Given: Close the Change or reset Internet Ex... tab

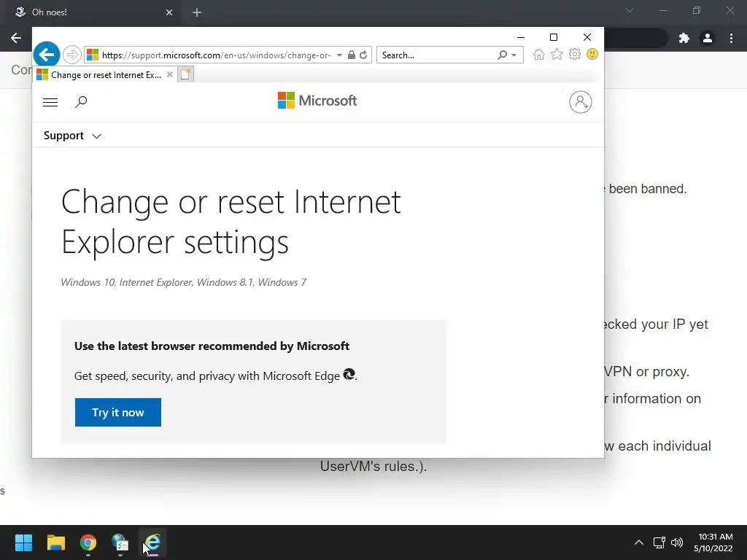Looking at the screenshot, I should pos(169,75).
